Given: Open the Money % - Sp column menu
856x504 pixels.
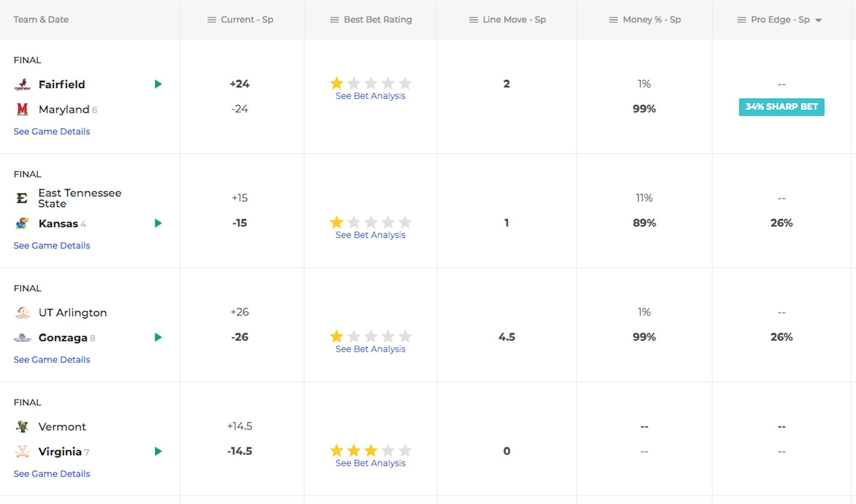Looking at the screenshot, I should [613, 20].
